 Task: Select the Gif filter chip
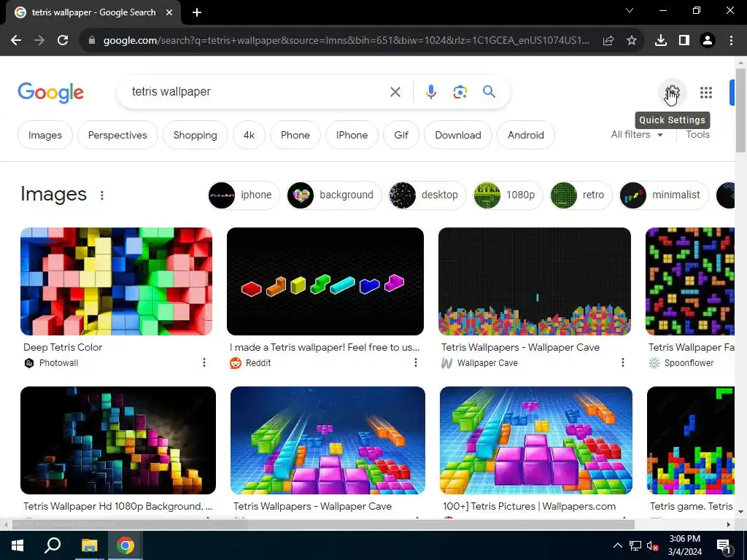click(401, 135)
